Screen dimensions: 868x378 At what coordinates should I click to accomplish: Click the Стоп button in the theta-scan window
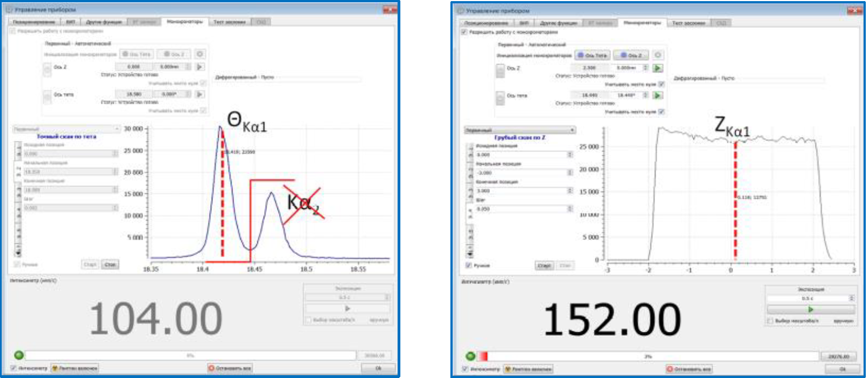click(110, 264)
